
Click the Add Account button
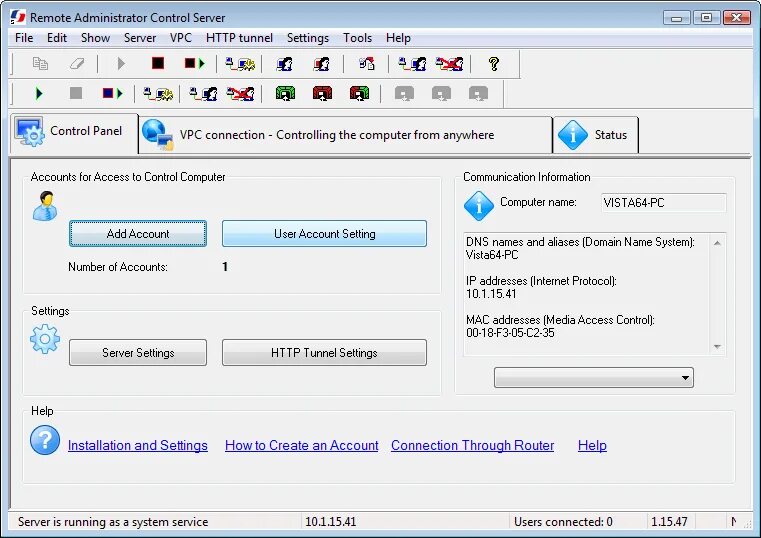138,234
